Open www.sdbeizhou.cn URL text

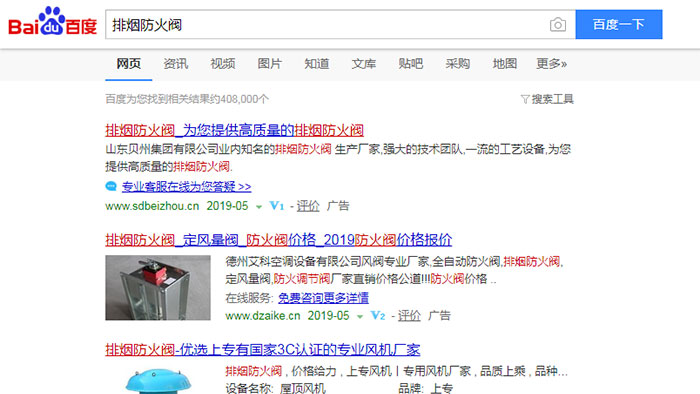tap(152, 206)
